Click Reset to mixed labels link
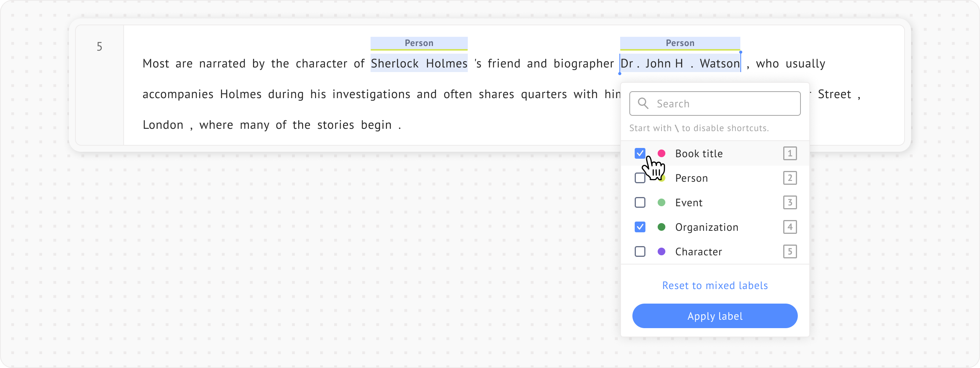Viewport: 980px width, 368px height. tap(715, 286)
